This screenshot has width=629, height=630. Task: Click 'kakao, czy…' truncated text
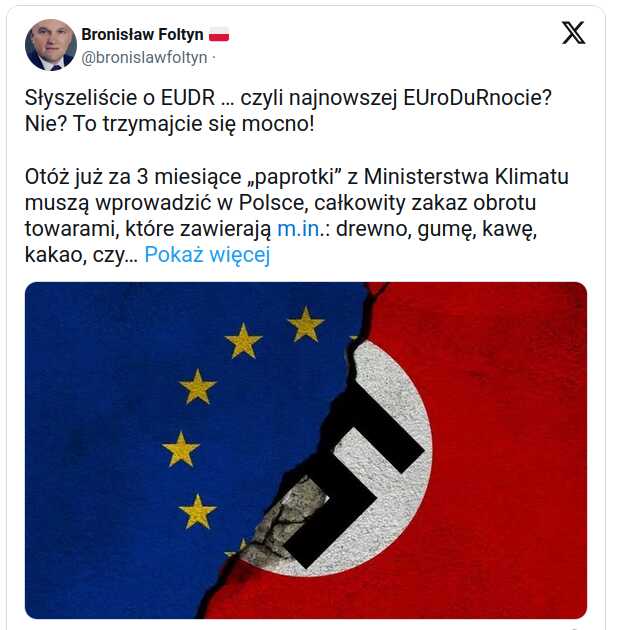[x=81, y=255]
